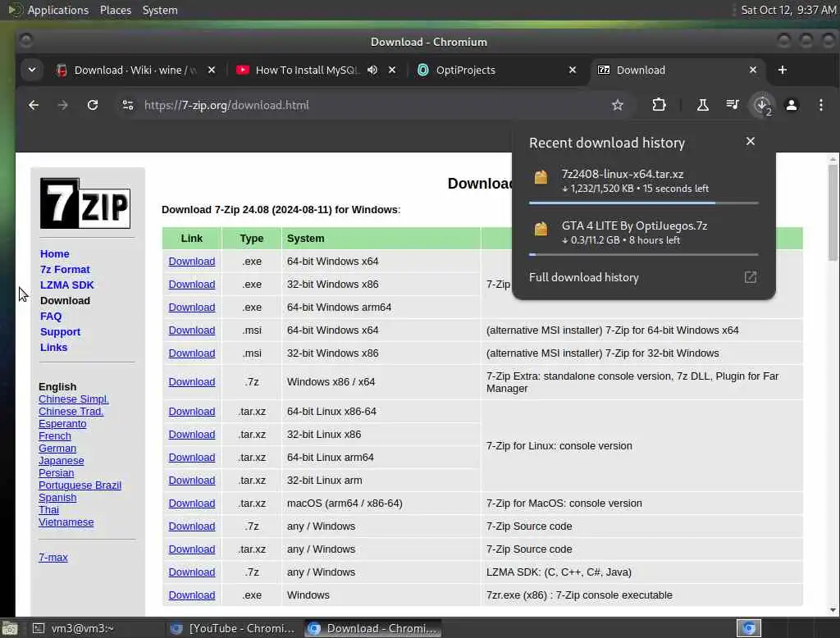Download .exe for 64-bit Windows x64
The image size is (840, 638).
(x=192, y=262)
